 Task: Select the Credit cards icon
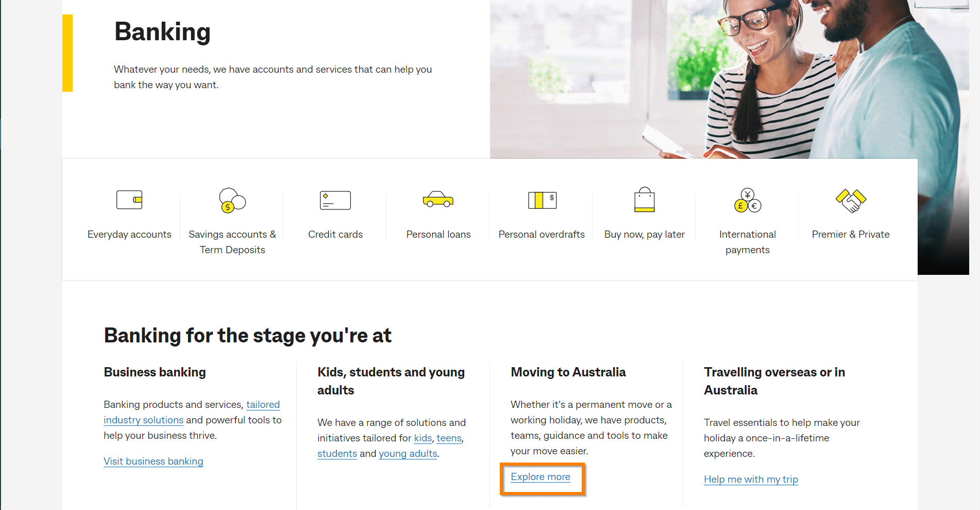pyautogui.click(x=335, y=200)
